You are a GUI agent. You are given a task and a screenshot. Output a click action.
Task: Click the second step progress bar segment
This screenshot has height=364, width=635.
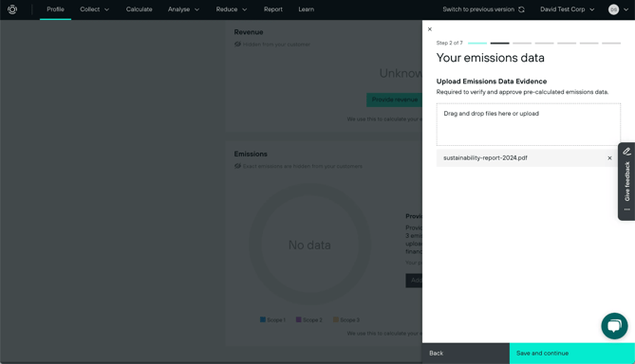click(x=499, y=43)
